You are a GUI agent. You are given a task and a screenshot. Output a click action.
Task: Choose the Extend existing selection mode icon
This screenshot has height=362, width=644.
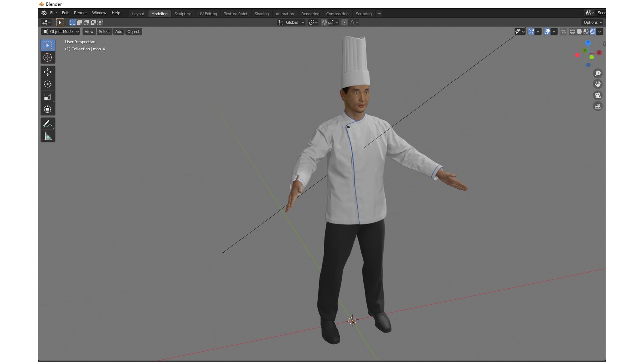(79, 22)
